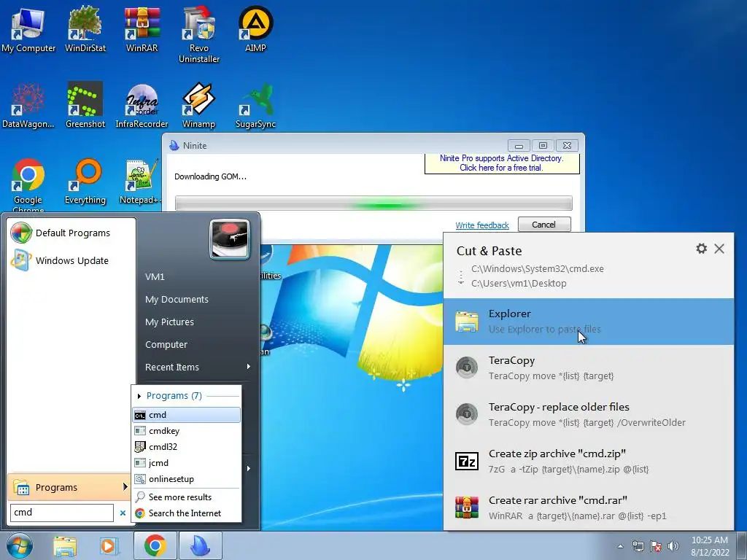The height and width of the screenshot is (560, 747).
Task: Click the Explorer folder icon in Cut & Paste
Action: coord(467,322)
